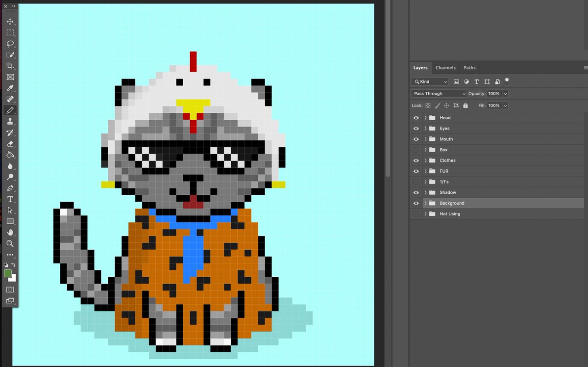Hide the Head layer group
Screen dimensions: 588x367
(x=416, y=118)
